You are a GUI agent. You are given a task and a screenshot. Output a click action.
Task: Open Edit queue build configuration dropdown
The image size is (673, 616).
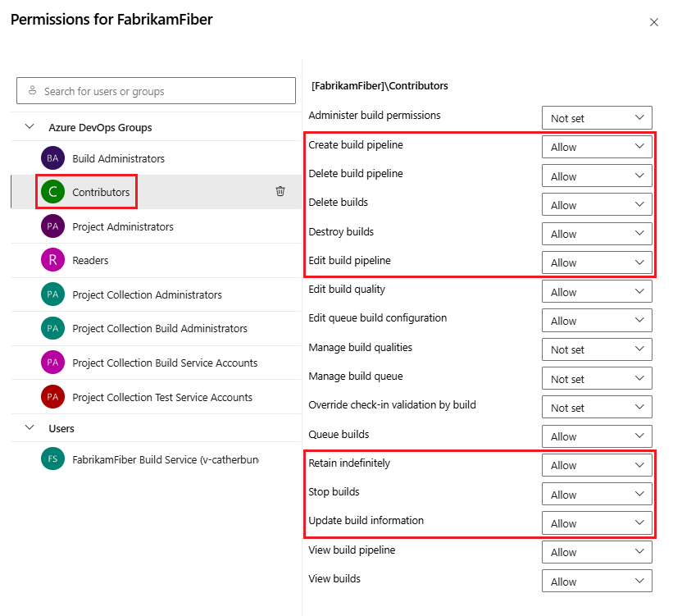tap(597, 321)
